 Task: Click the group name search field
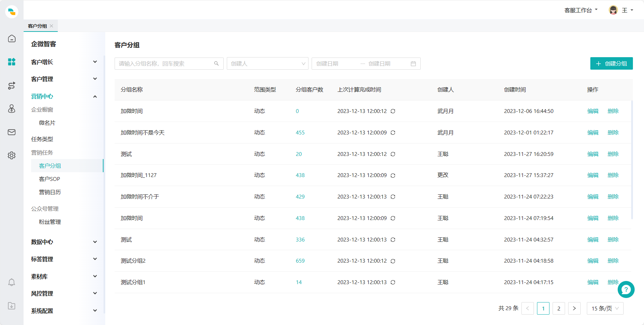tap(169, 63)
